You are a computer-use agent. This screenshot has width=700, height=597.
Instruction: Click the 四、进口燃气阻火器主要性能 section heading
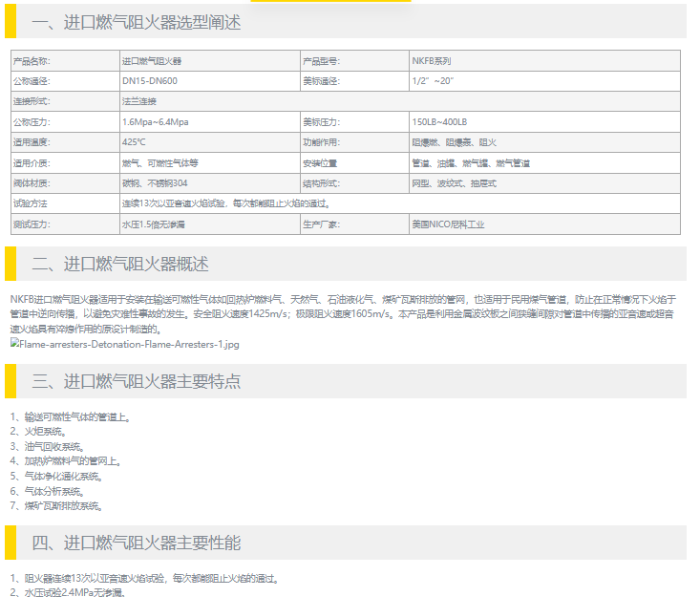point(137,543)
